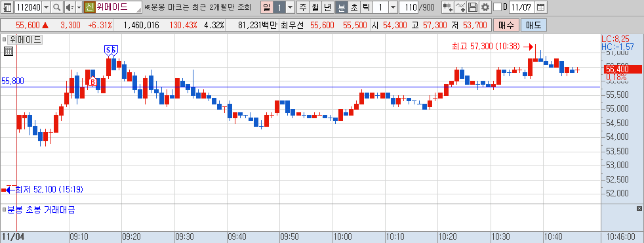Open chart settings gear icon
644x243 pixels.
485,7
